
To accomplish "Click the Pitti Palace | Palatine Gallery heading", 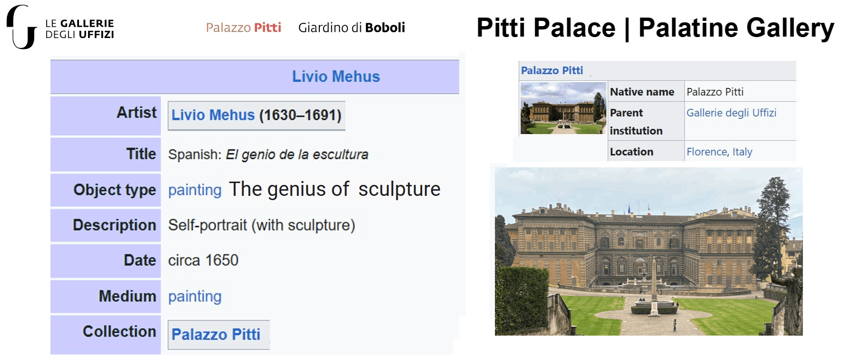I will click(x=655, y=28).
